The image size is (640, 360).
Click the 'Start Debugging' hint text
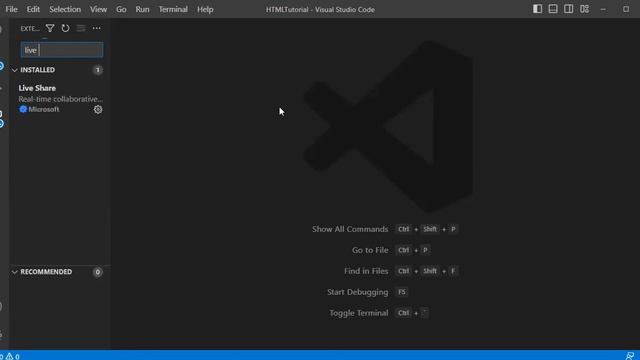point(358,292)
